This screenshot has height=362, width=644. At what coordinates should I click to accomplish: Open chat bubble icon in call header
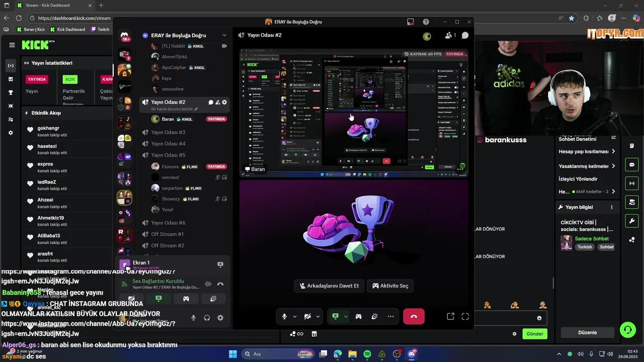(465, 35)
